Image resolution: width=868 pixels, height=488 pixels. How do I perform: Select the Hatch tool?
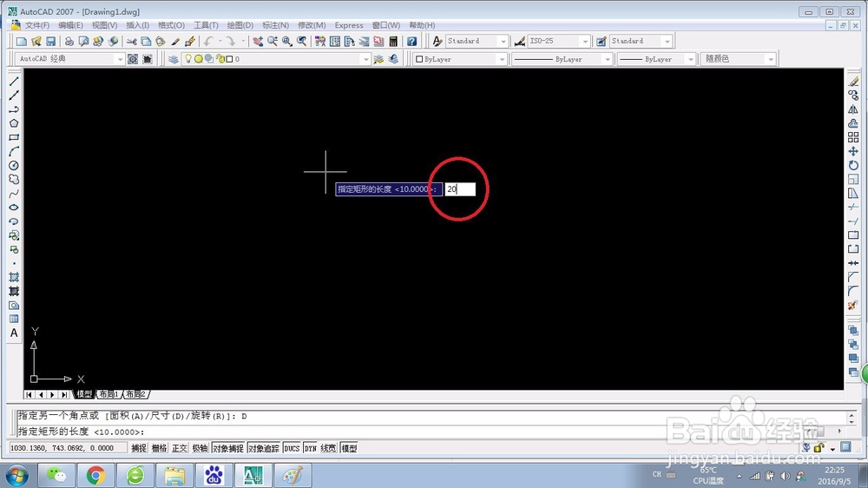pos(14,277)
